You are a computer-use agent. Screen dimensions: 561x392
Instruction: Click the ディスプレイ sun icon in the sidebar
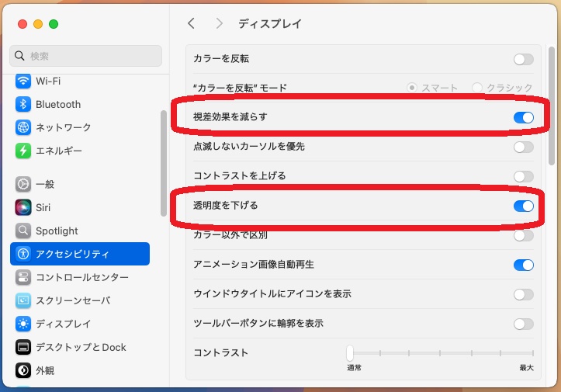(x=23, y=324)
